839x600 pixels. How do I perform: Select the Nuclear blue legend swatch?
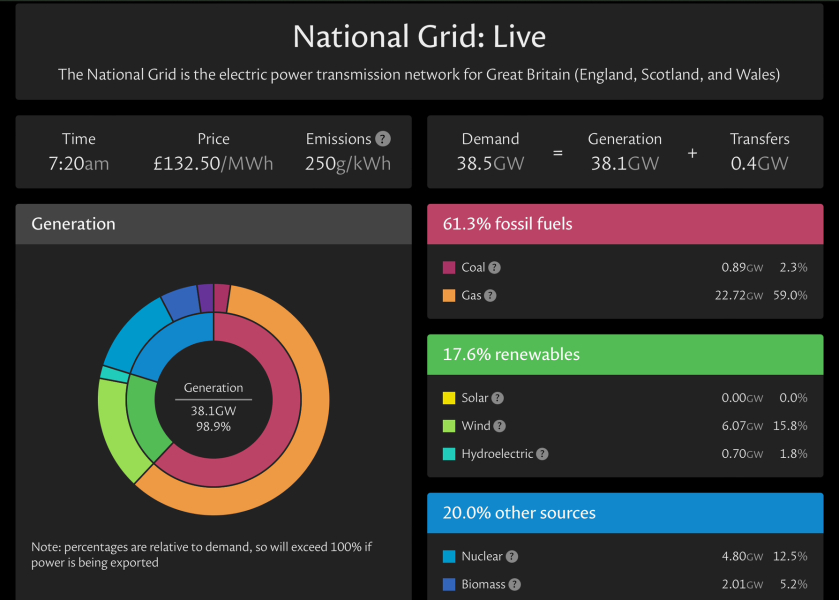pos(449,557)
